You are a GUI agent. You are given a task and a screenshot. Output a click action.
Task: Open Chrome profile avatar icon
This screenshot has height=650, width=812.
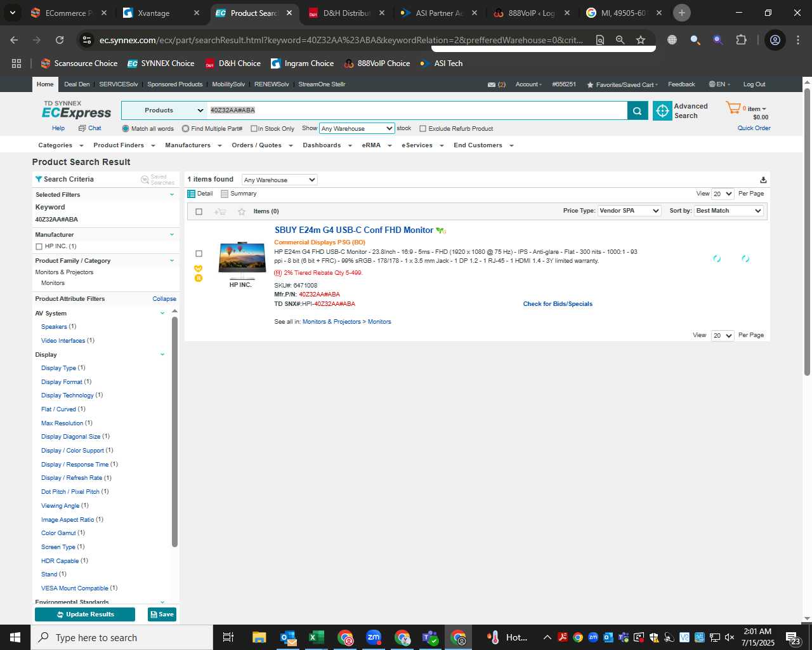(x=775, y=40)
